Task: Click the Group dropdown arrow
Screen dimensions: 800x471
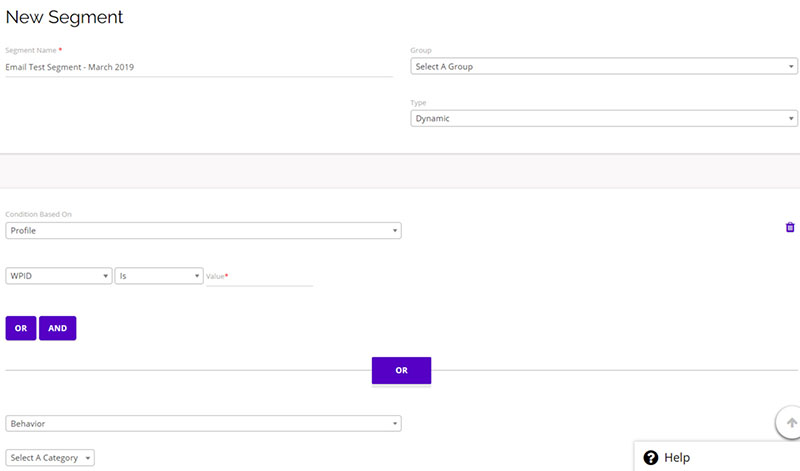Action: (x=791, y=66)
